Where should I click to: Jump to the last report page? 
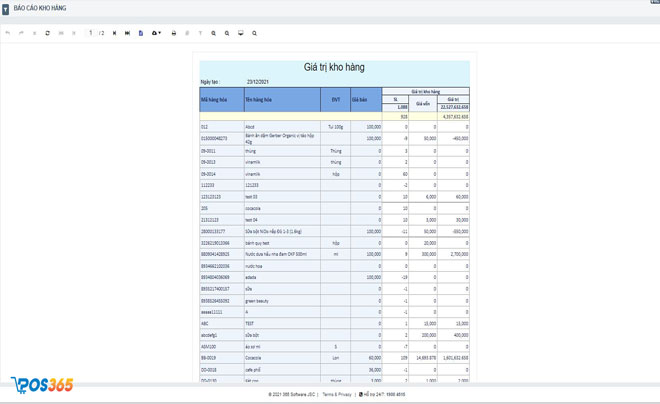point(128,33)
